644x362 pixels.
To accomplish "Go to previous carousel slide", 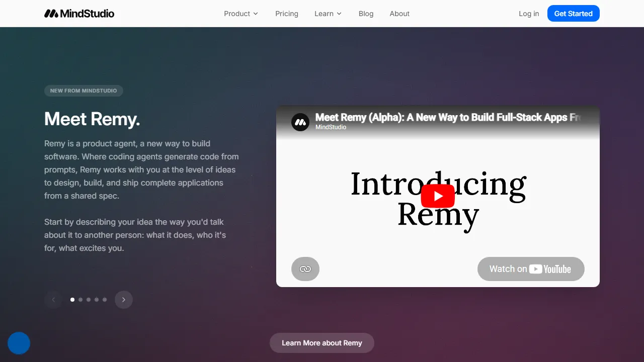I will (x=53, y=300).
